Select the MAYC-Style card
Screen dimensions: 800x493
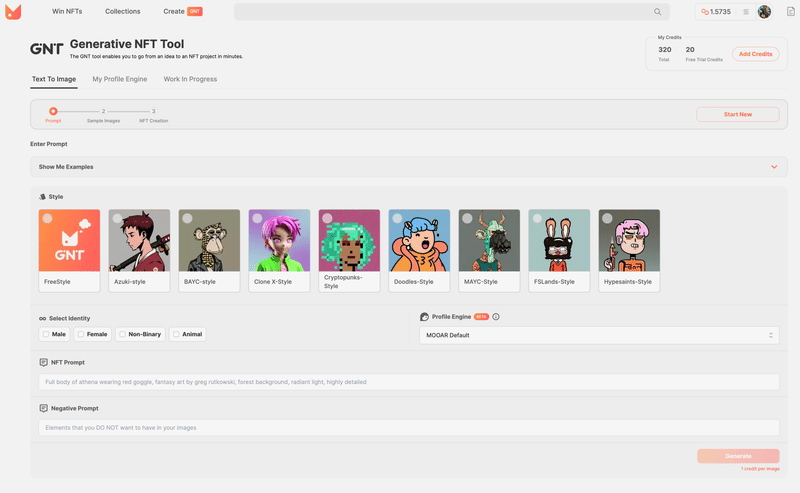point(489,251)
